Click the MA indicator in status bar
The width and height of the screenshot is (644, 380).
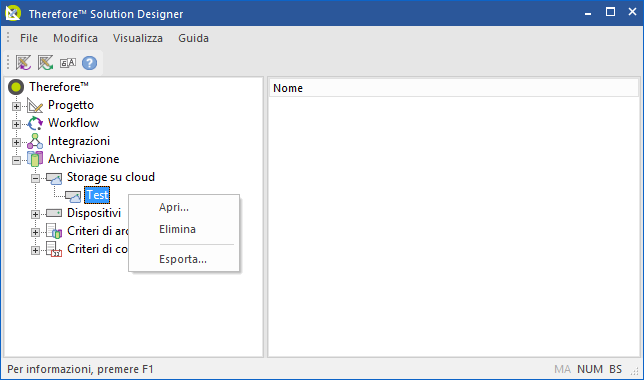pyautogui.click(x=562, y=369)
